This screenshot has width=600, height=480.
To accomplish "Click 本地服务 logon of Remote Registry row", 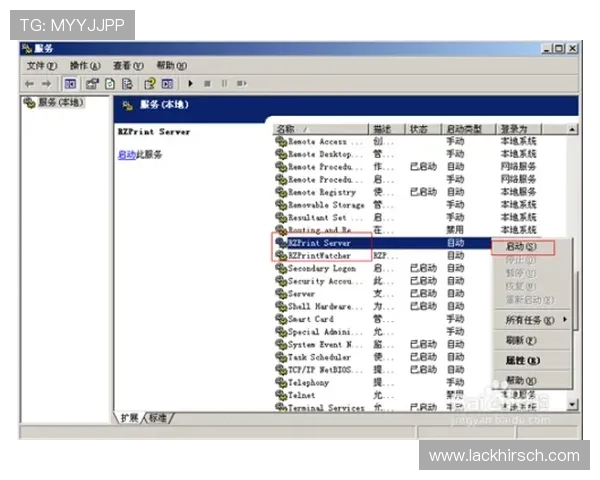I will click(x=518, y=192).
